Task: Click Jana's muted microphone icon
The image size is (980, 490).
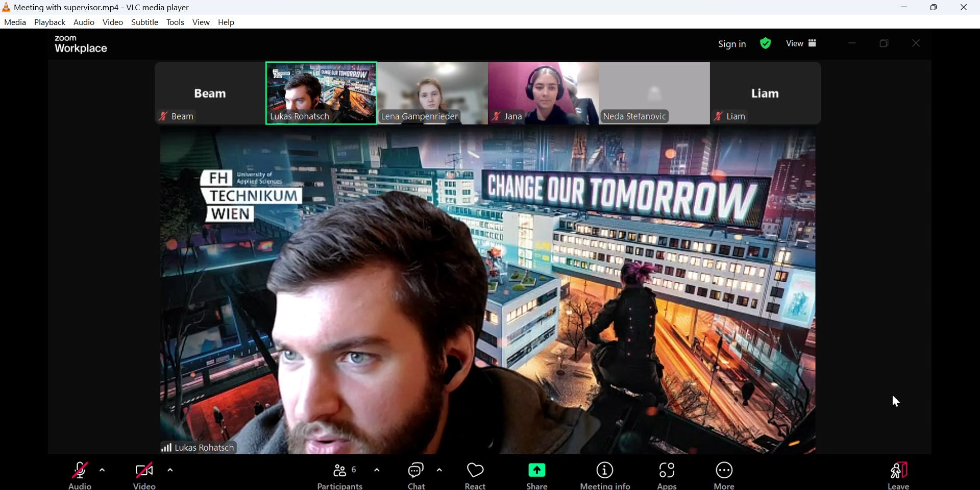Action: click(x=496, y=116)
